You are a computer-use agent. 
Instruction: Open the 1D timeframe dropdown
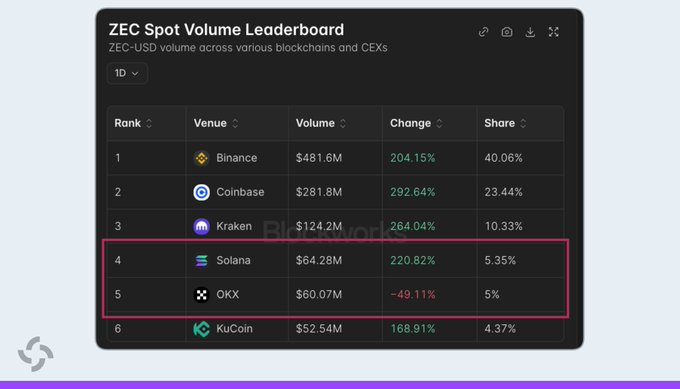coord(127,73)
